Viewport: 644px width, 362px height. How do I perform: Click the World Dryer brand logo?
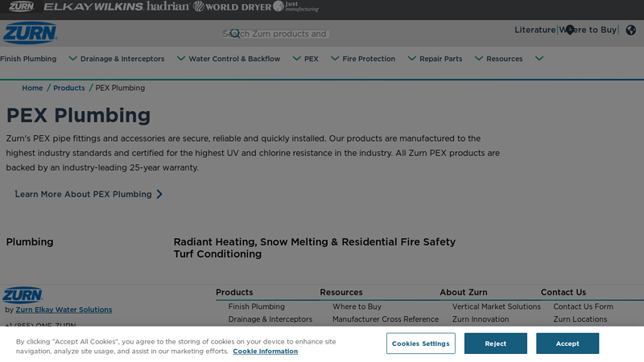pyautogui.click(x=232, y=6)
